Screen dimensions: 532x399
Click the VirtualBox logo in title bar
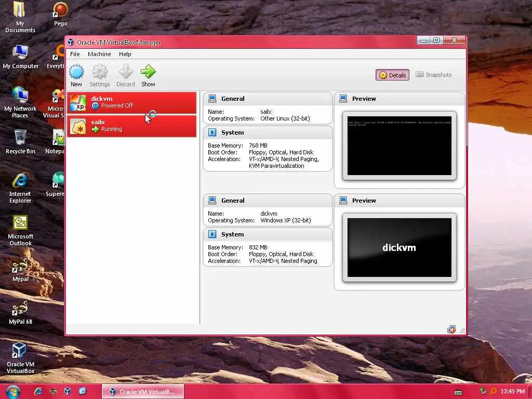tap(71, 42)
